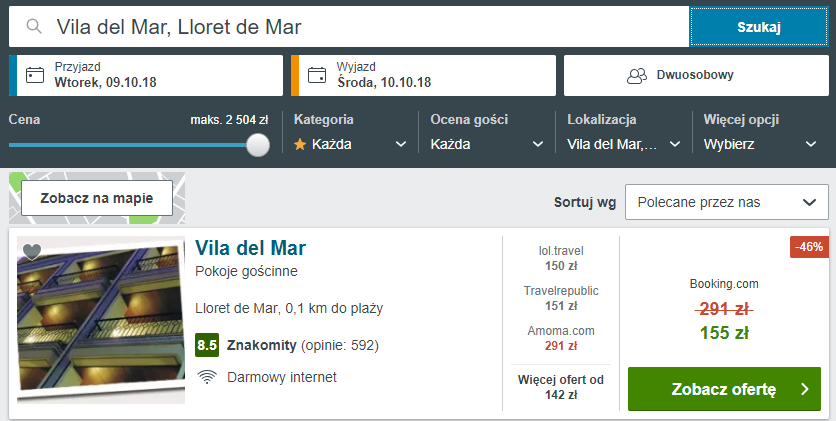The width and height of the screenshot is (836, 421).
Task: Click the search magnifier icon
Action: 35,27
